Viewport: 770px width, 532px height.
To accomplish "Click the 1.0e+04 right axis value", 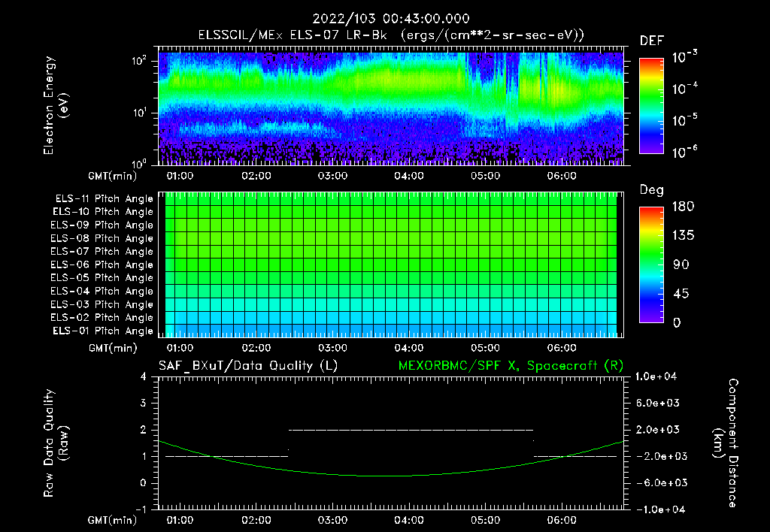I will pyautogui.click(x=656, y=376).
